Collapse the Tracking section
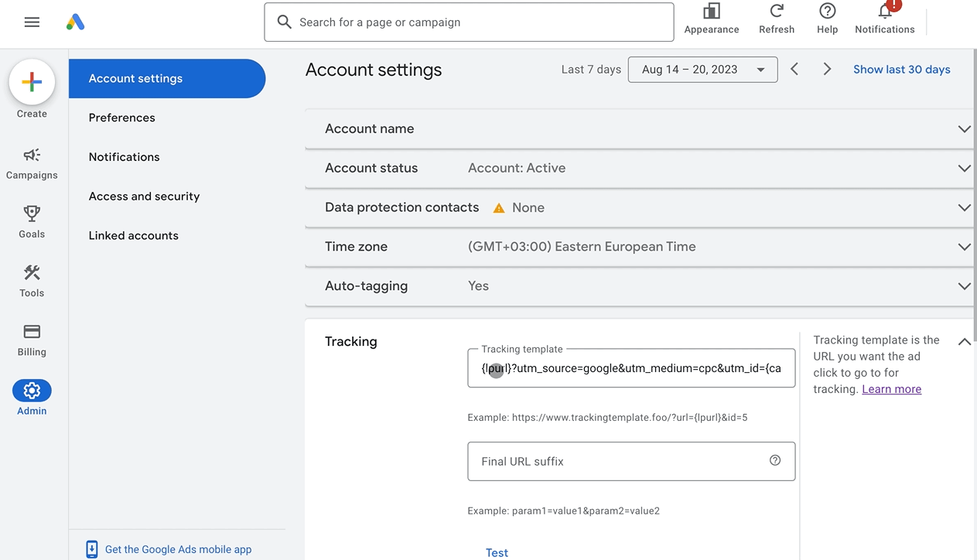The width and height of the screenshot is (977, 560). point(964,342)
